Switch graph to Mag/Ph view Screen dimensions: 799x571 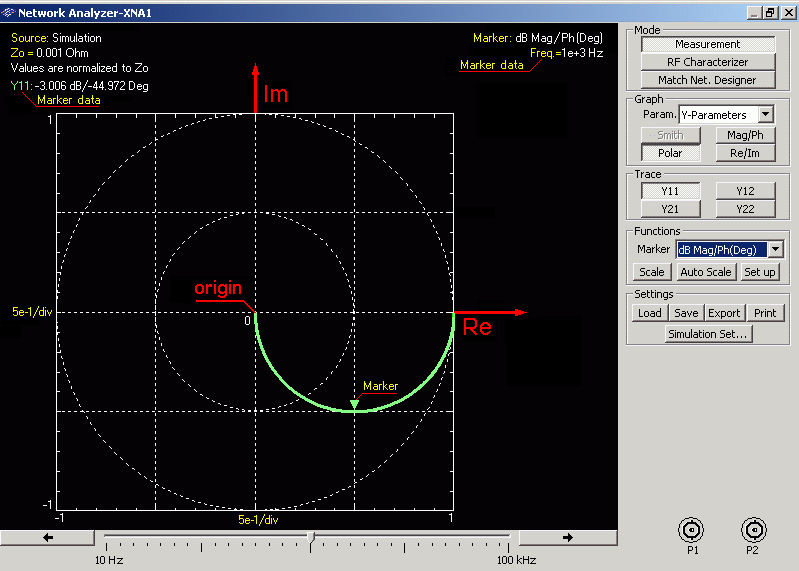coord(745,135)
